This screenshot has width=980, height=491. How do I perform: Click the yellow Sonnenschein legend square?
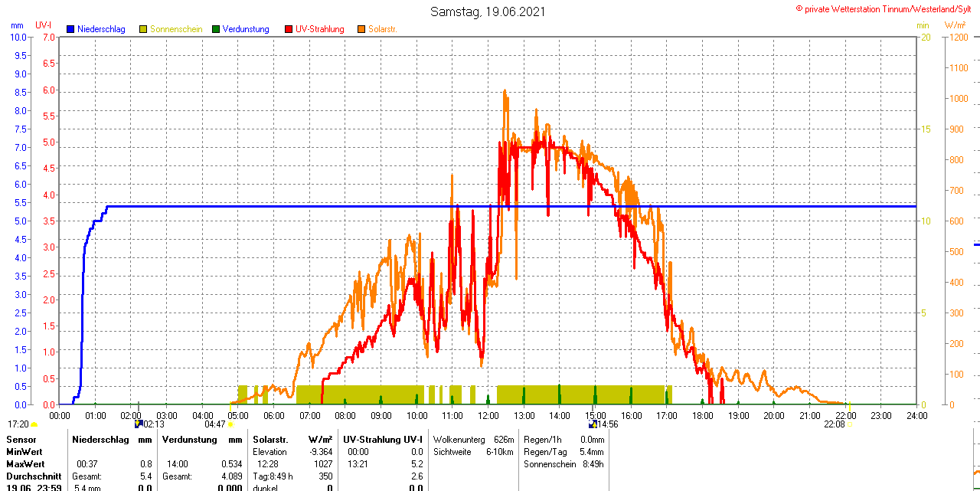[x=143, y=29]
